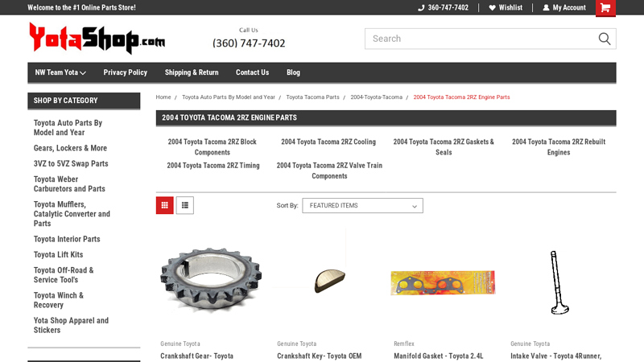This screenshot has height=362, width=644.
Task: Open the shopping cart icon
Action: click(605, 8)
